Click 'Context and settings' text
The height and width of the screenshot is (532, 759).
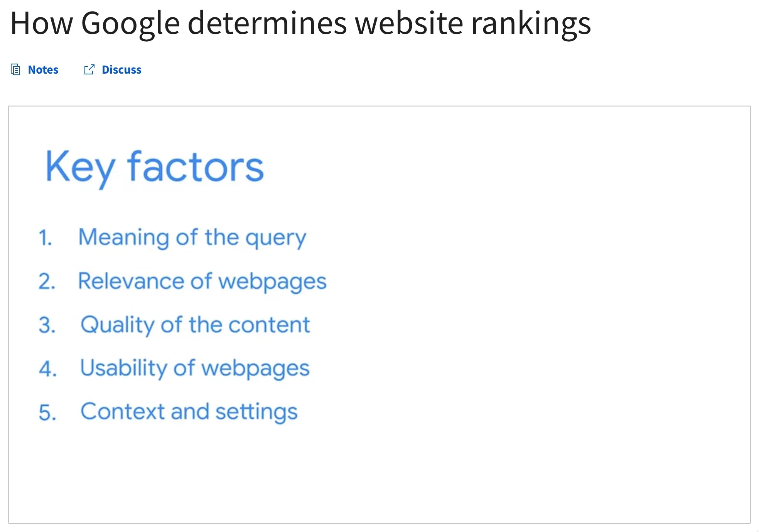(189, 412)
